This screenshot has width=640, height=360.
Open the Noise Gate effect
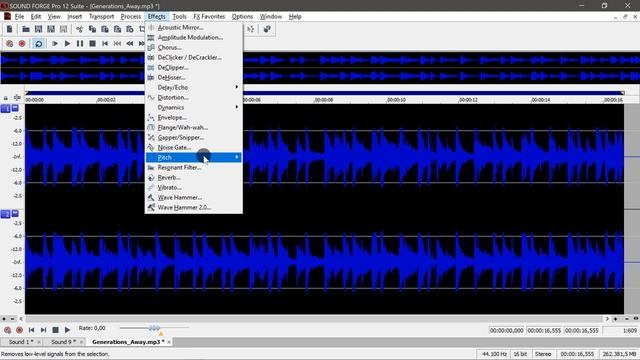194,147
